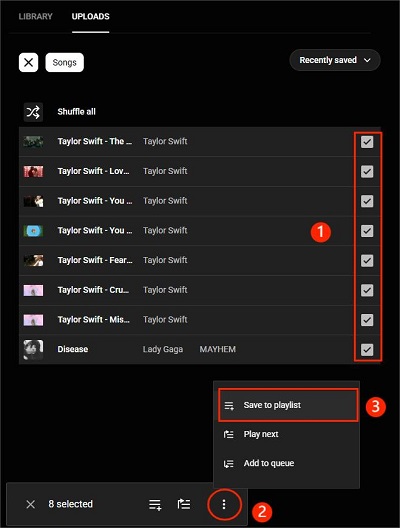400x528 pixels.
Task: Select song title Taylor Swift - Lov...
Action: 93,171
